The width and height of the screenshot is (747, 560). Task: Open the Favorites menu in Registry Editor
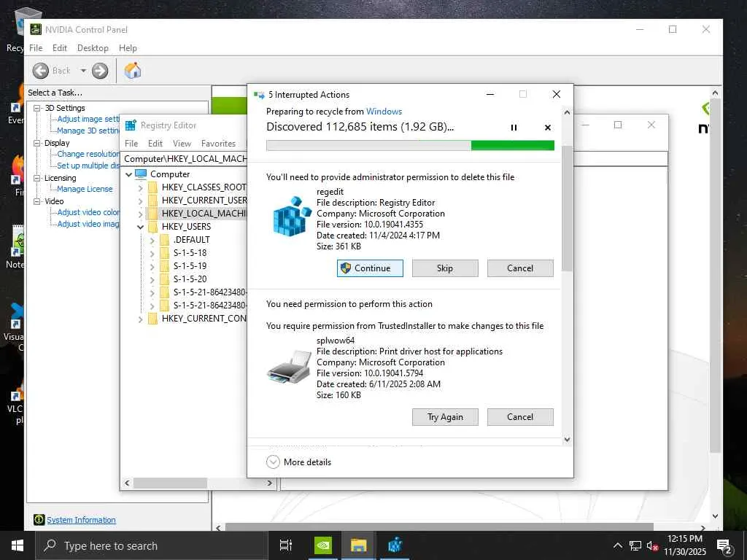pos(218,144)
